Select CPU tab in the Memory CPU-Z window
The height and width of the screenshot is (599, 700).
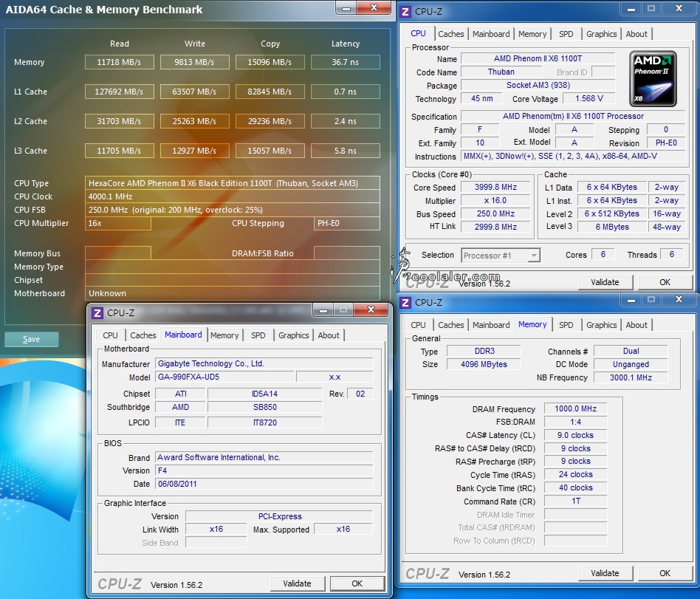point(418,325)
